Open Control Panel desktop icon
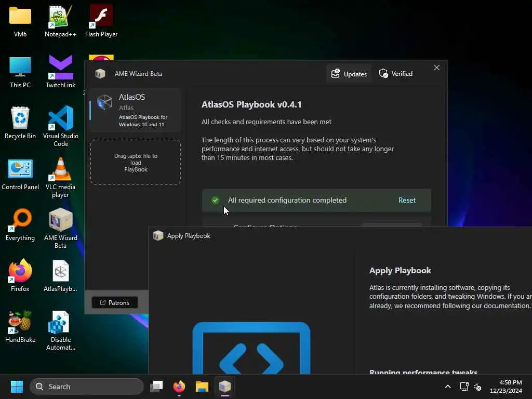 [20, 174]
